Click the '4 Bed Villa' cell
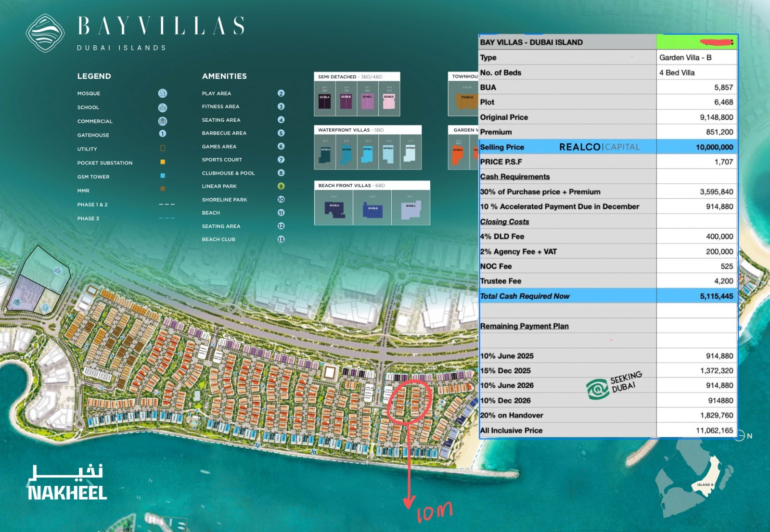This screenshot has height=532, width=770. (x=697, y=72)
